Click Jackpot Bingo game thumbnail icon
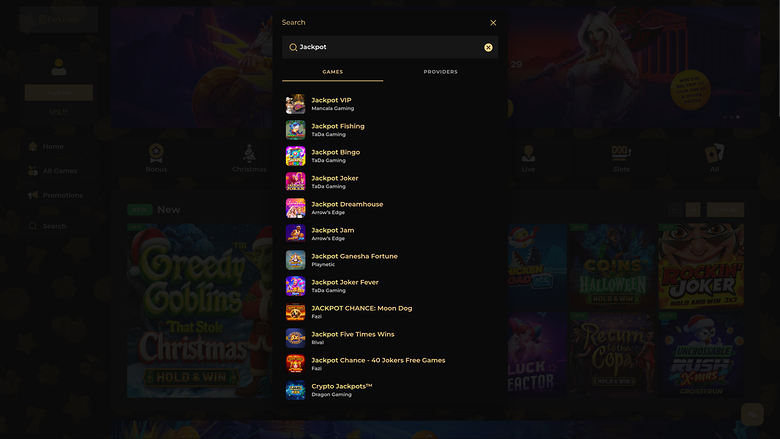Image resolution: width=780 pixels, height=439 pixels. pyautogui.click(x=295, y=156)
